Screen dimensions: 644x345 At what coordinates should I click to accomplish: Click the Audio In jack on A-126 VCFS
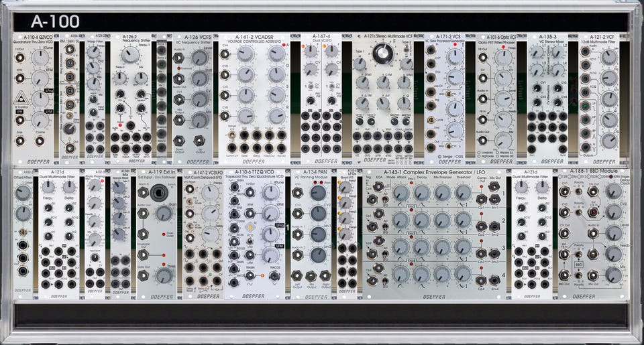(x=178, y=58)
